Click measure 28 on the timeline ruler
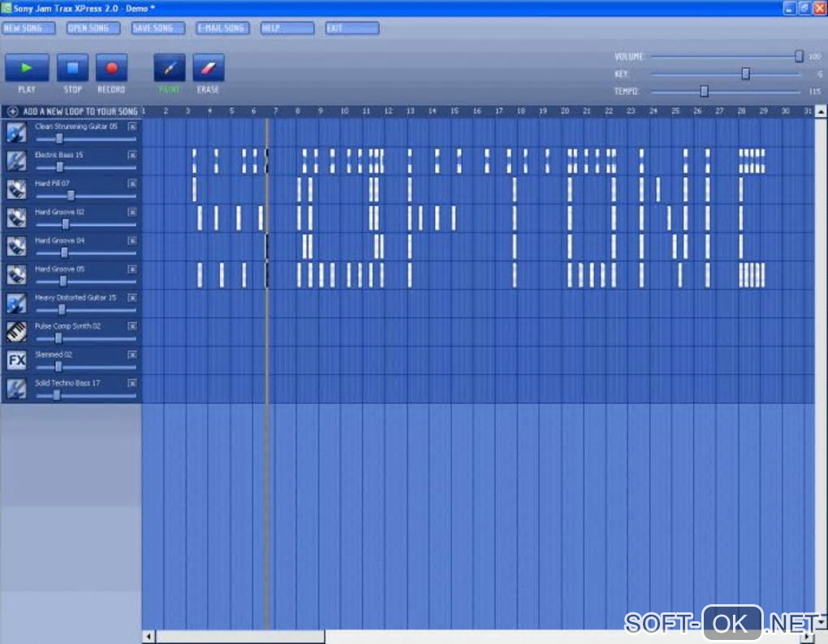 click(741, 111)
